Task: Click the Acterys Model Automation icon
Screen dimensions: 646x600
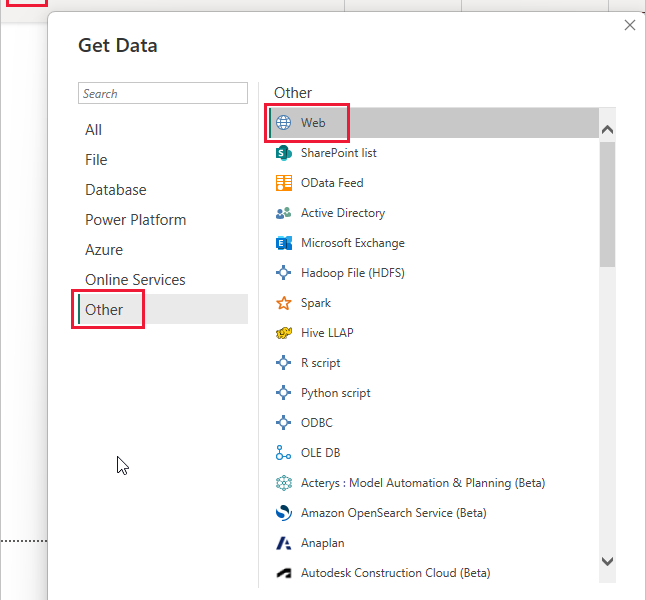Action: [x=283, y=483]
